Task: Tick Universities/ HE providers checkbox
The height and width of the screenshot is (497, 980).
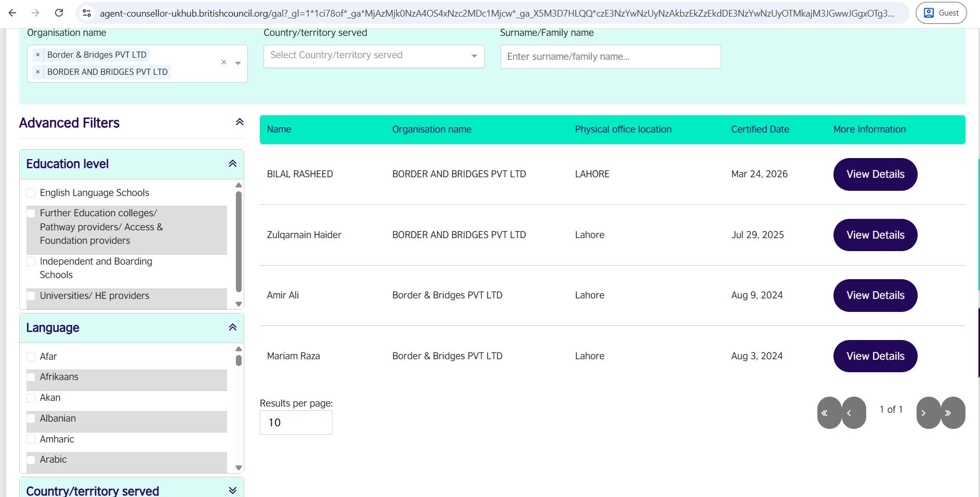Action: pyautogui.click(x=31, y=296)
